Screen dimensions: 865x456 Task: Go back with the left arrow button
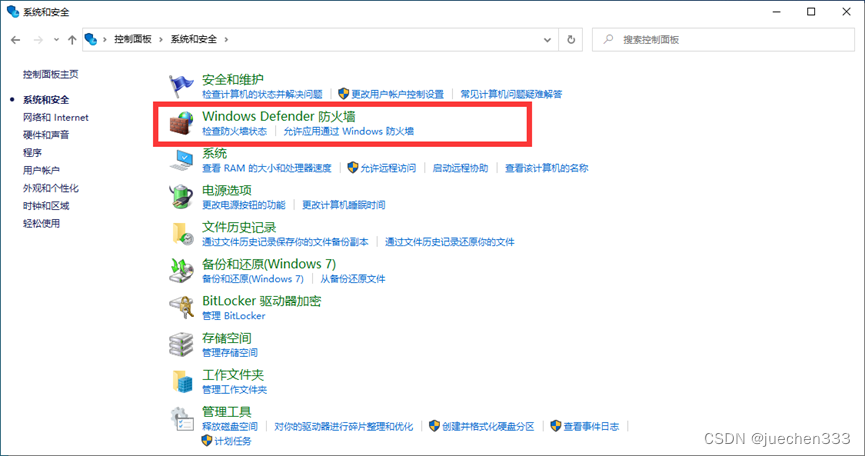tap(15, 40)
